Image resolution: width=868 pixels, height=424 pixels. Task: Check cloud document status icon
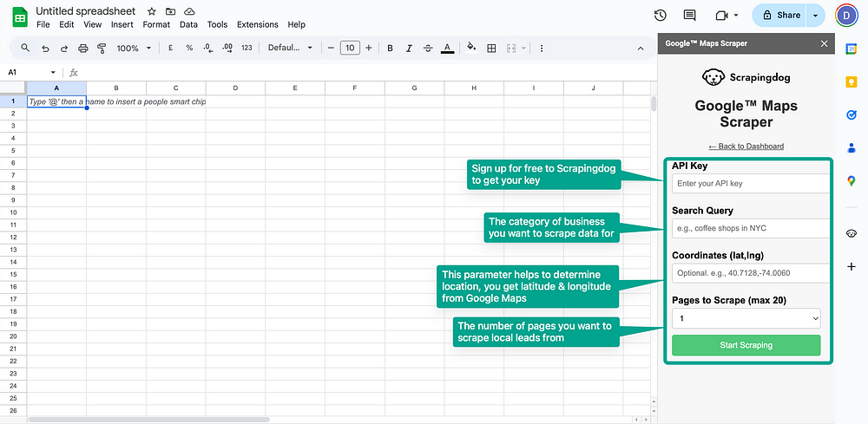coord(189,11)
